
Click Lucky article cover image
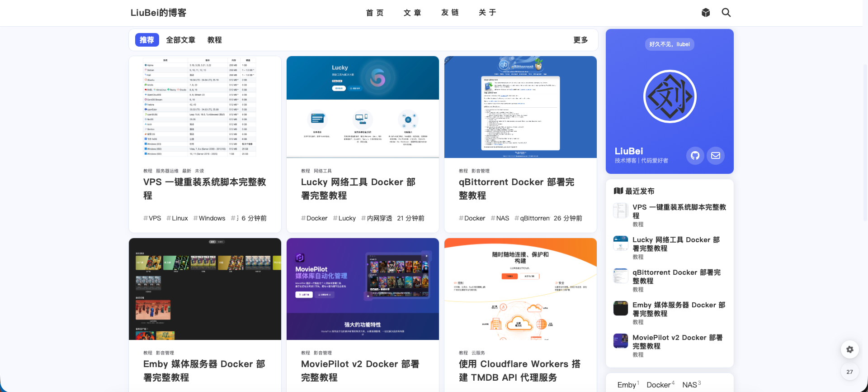coord(363,107)
